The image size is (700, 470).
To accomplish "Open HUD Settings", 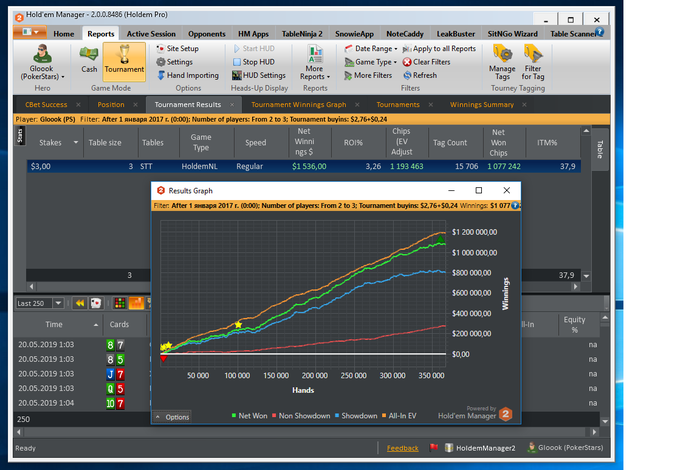I will [258, 75].
